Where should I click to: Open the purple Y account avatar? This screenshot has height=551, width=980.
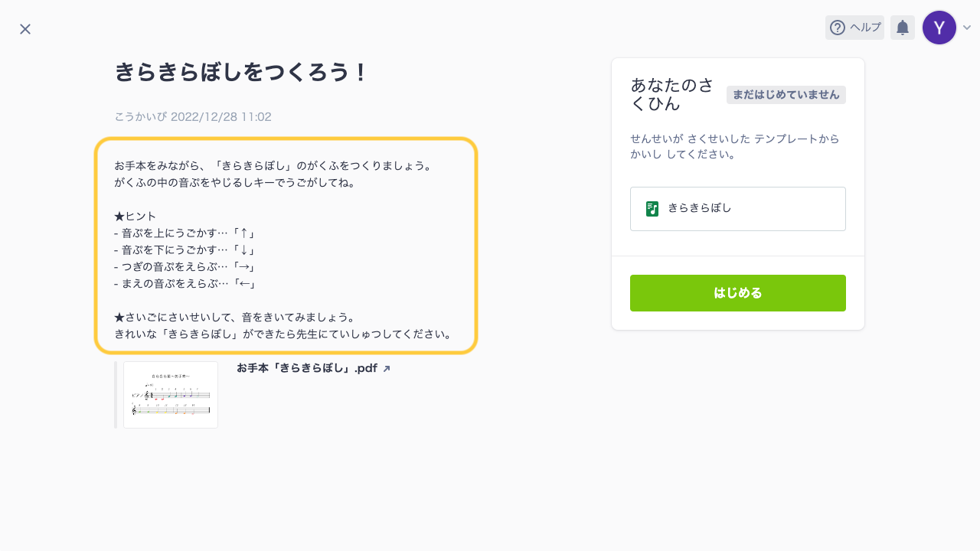click(939, 28)
